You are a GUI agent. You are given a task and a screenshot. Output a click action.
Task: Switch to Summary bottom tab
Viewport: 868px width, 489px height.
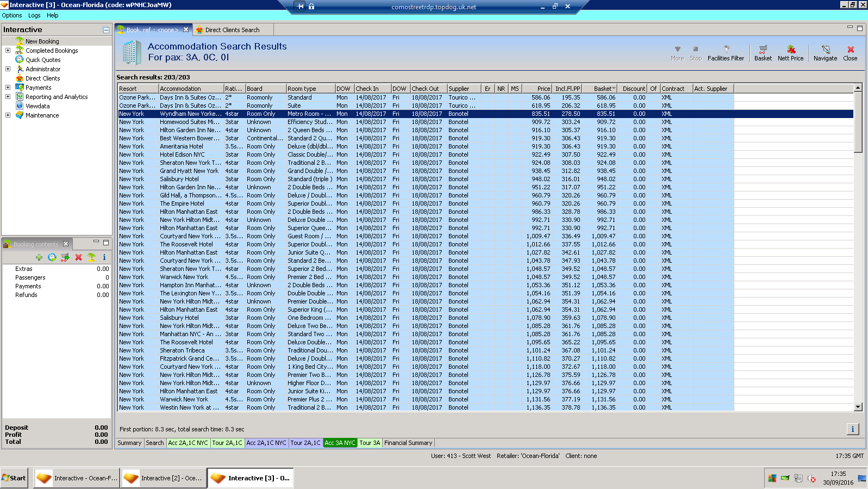tap(129, 443)
